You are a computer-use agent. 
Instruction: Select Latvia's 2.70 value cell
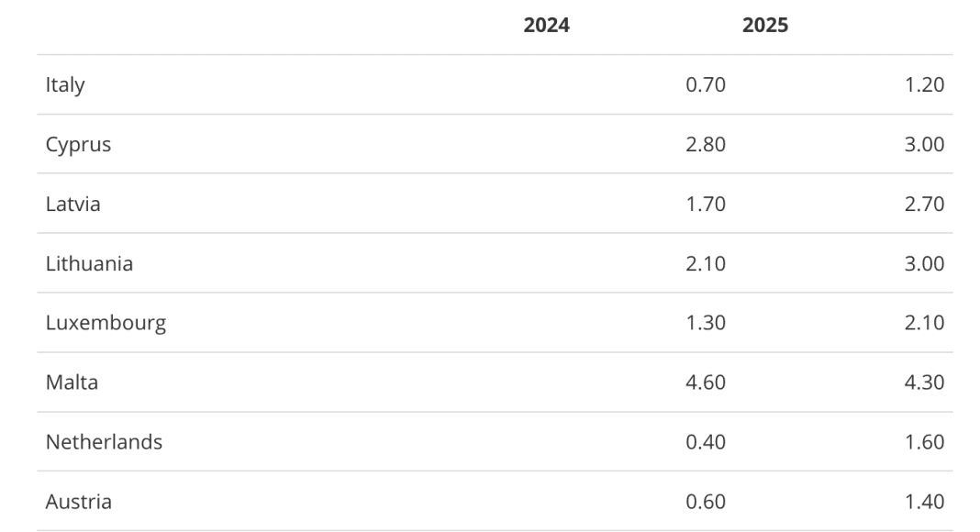click(924, 204)
